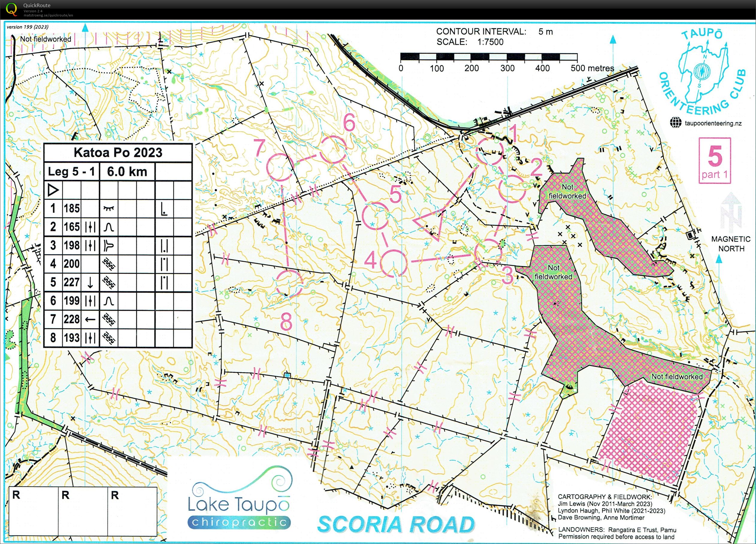Click the 'SCALE: 1:7500' text
Viewport: 756px width, 544px height.
click(470, 42)
